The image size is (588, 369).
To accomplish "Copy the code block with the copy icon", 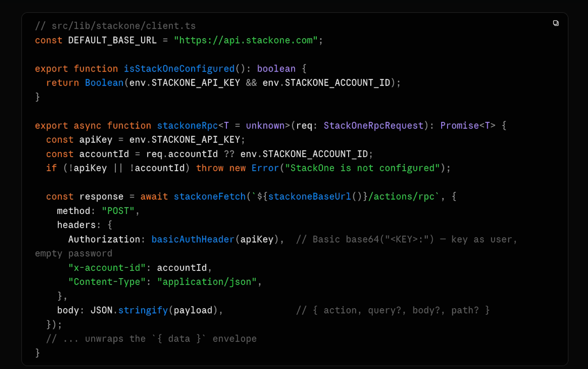I will (556, 23).
